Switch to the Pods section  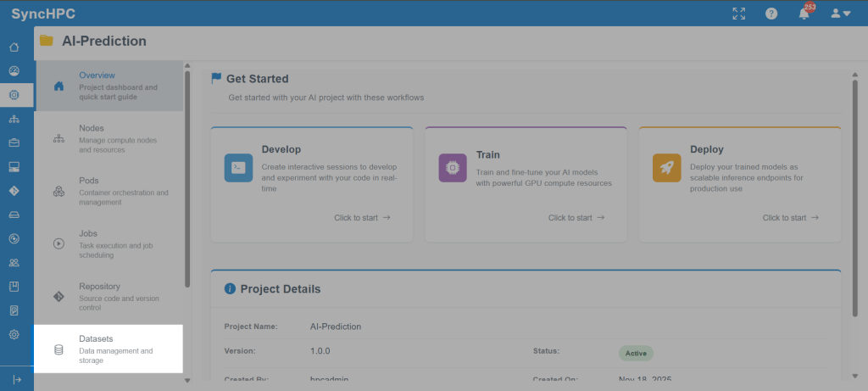(x=108, y=191)
